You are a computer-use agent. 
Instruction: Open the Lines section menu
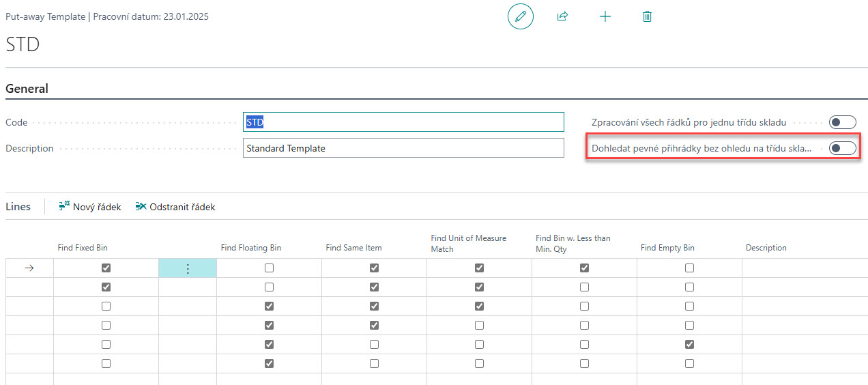[18, 206]
